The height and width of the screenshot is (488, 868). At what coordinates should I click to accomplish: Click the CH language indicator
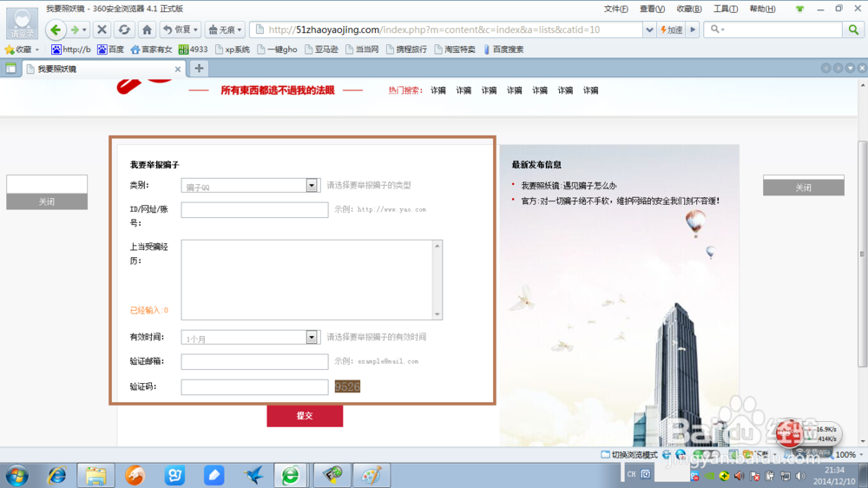(x=631, y=474)
